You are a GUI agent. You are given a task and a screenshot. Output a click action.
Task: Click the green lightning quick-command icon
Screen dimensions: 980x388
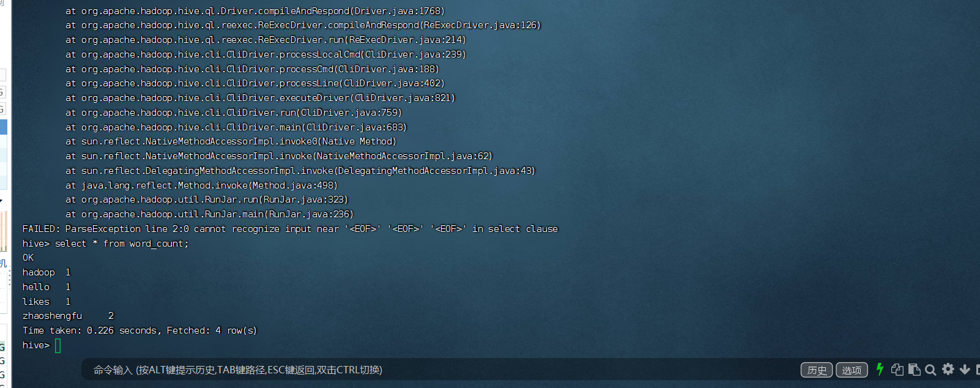pyautogui.click(x=880, y=369)
